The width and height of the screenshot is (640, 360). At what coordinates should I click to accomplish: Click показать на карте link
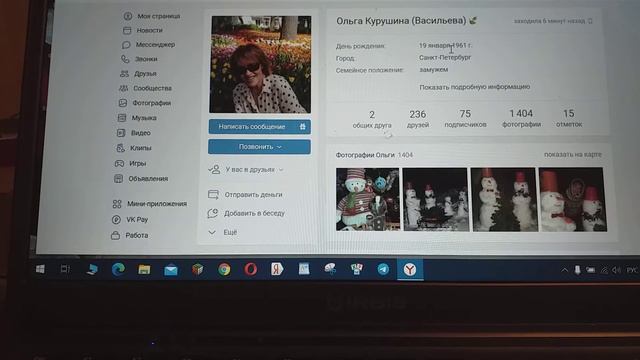click(x=573, y=154)
